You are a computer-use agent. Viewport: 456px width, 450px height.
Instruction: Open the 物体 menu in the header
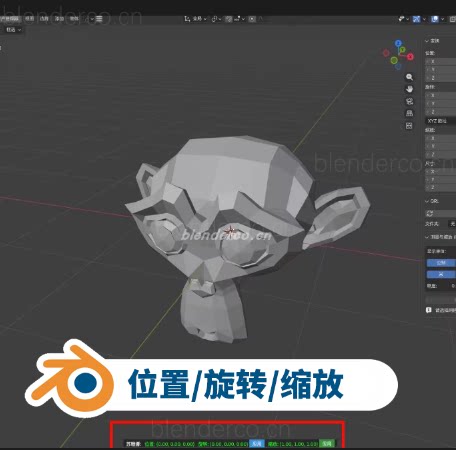point(74,19)
